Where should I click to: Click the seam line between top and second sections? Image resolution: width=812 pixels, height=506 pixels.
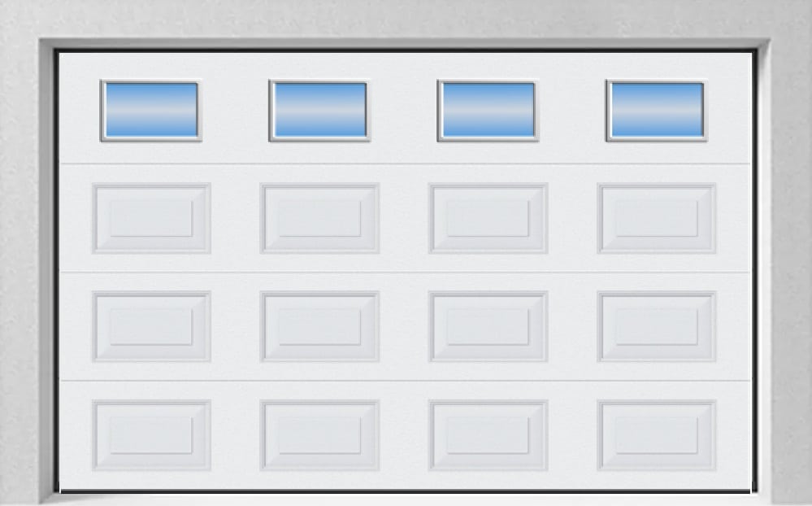pyautogui.click(x=405, y=164)
